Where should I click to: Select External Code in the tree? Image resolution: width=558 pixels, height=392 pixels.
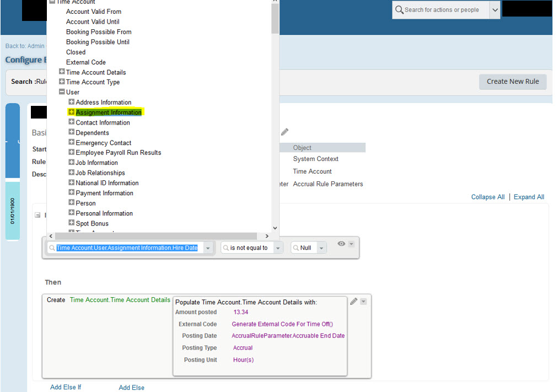pos(86,62)
